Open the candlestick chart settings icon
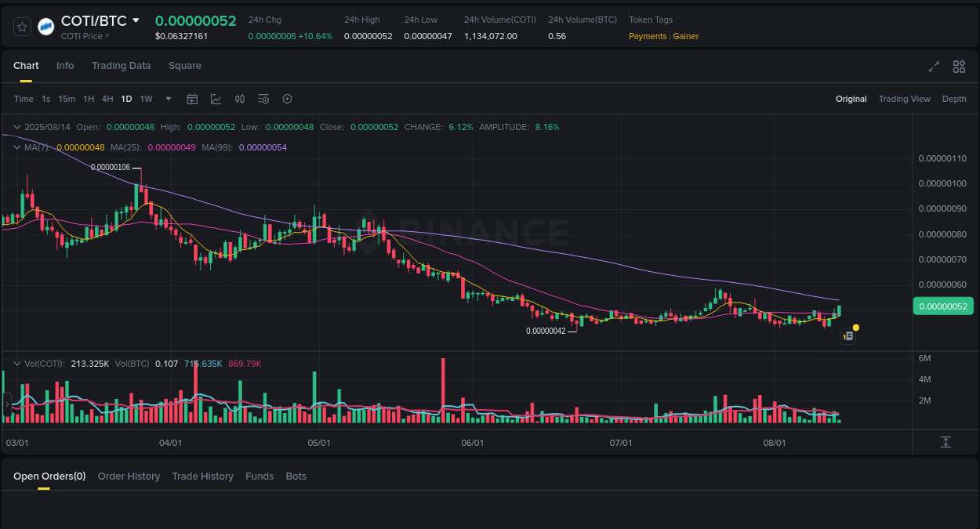Screen dimensions: 980x529 [240, 99]
